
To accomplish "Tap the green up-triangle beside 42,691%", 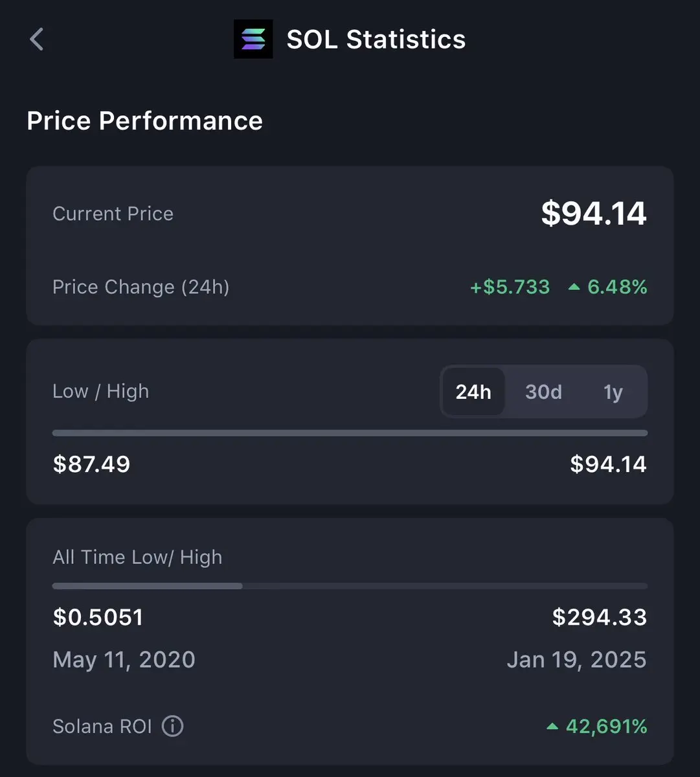I will coord(552,726).
